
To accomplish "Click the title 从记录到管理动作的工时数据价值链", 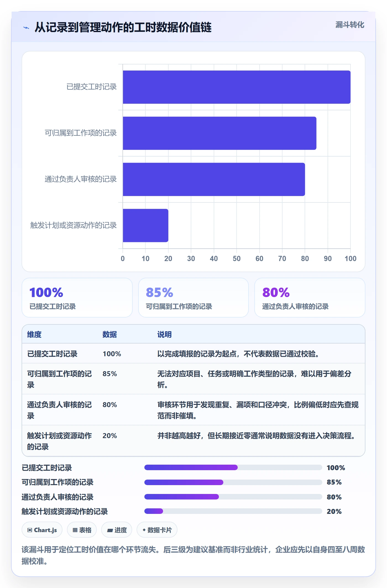I will pos(123,27).
